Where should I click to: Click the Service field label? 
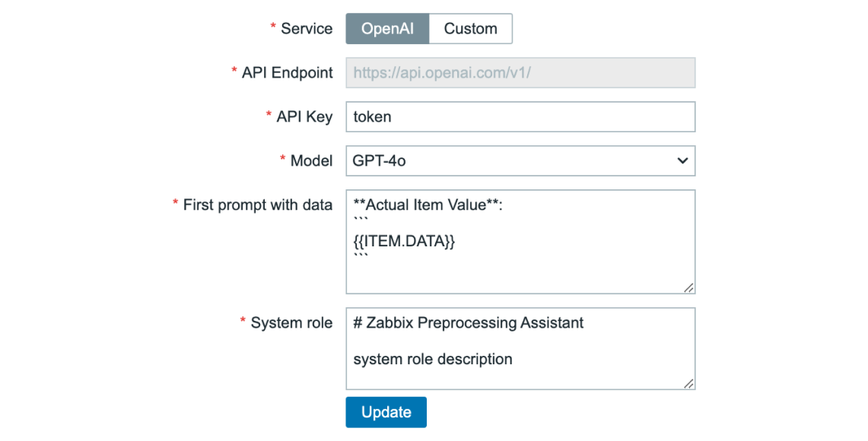point(307,29)
